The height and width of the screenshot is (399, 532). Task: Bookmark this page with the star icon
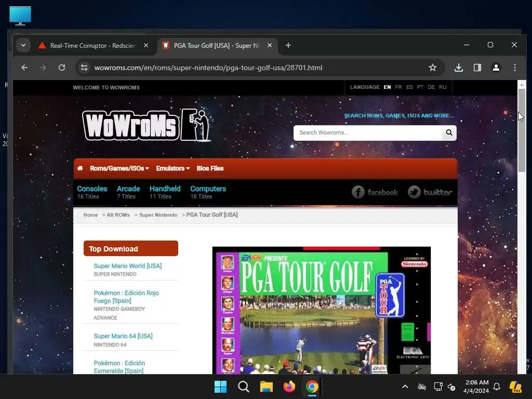tap(433, 68)
